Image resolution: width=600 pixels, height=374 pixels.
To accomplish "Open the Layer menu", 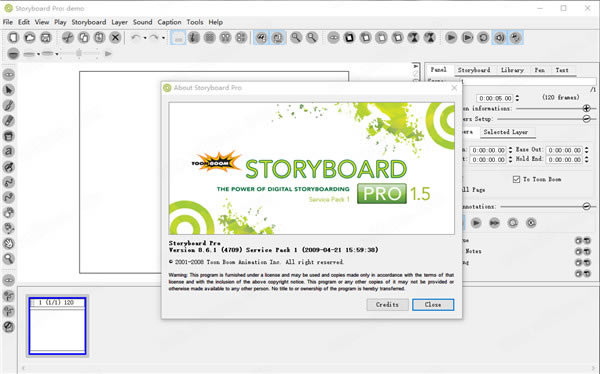I will (x=119, y=22).
